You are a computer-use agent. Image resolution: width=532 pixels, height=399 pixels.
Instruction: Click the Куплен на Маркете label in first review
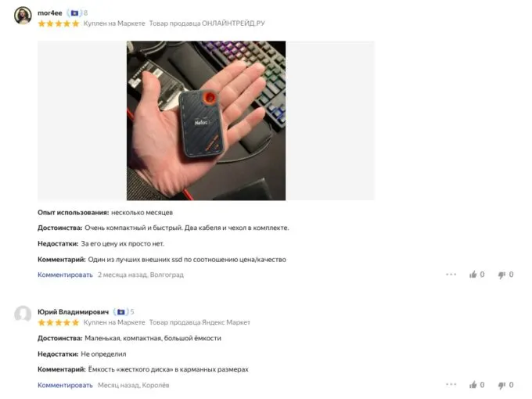(114, 23)
